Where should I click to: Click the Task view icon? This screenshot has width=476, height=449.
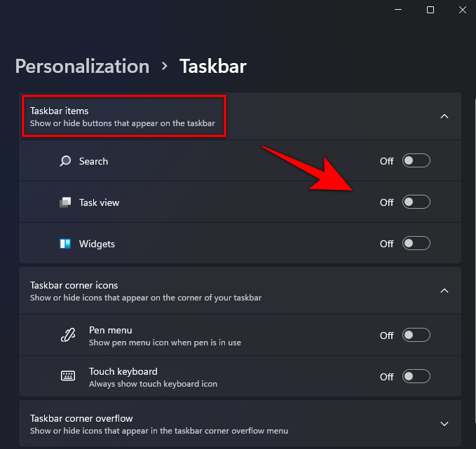[x=65, y=202]
